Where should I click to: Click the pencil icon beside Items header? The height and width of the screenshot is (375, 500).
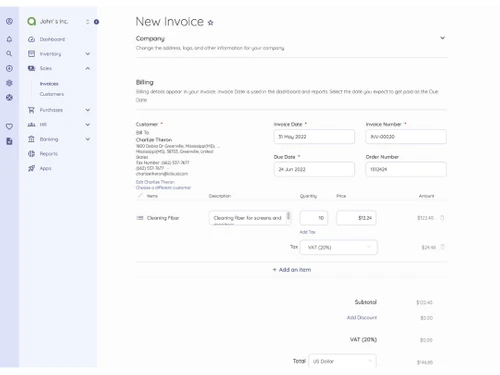point(140,196)
